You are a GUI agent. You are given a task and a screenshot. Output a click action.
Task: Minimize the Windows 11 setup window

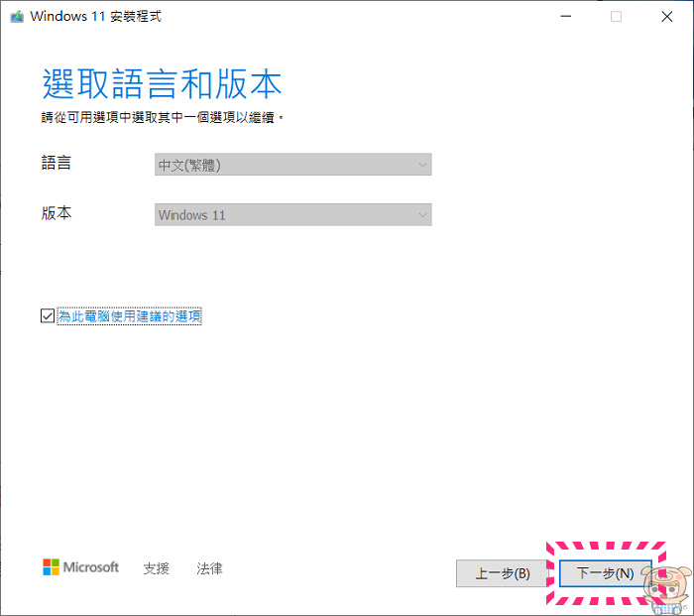(566, 17)
